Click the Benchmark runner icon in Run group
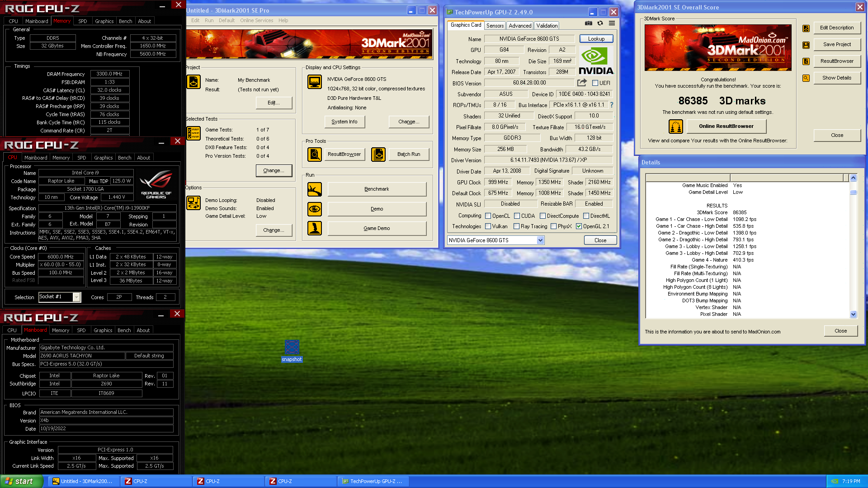 314,189
